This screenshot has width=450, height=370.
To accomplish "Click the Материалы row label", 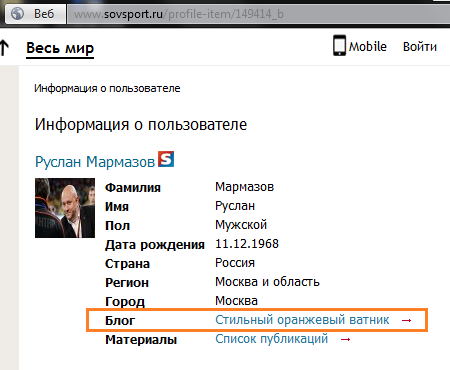I will click(141, 340).
